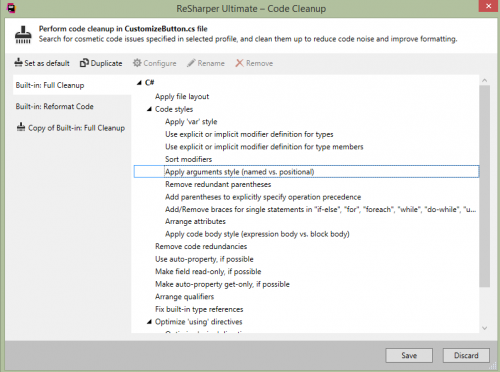The image size is (500, 372).
Task: Select Remove redundant parentheses item
Action: point(218,184)
